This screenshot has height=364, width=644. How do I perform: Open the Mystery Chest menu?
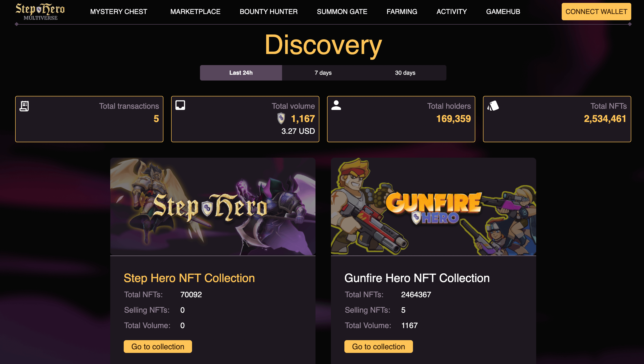(119, 12)
